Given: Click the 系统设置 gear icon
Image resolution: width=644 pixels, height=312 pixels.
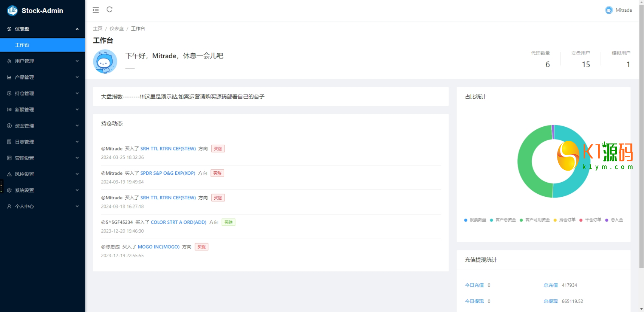Looking at the screenshot, I should point(9,191).
